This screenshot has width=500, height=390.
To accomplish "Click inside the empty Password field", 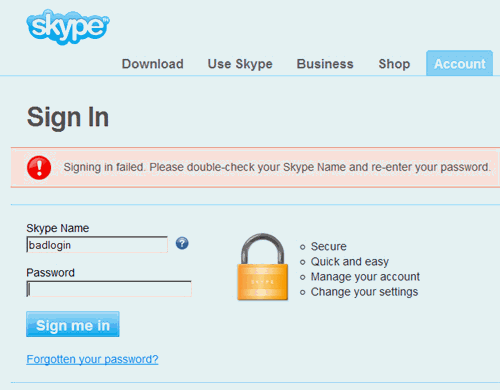I will point(109,289).
